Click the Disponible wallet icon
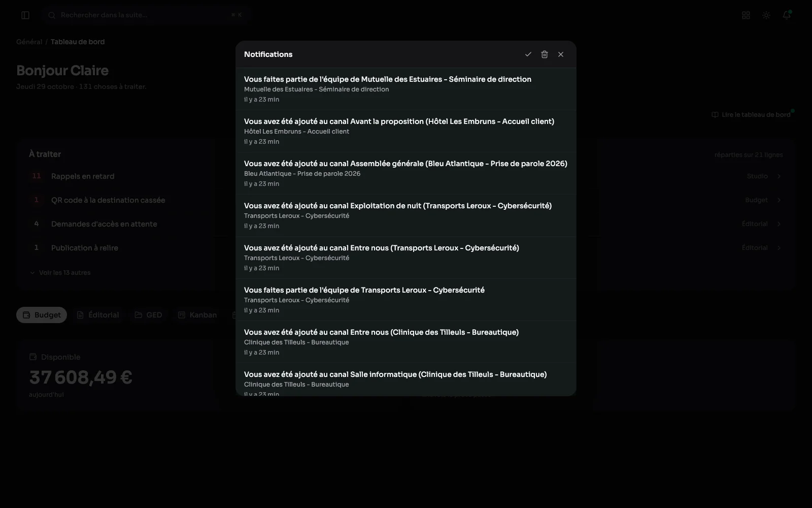 tap(33, 357)
